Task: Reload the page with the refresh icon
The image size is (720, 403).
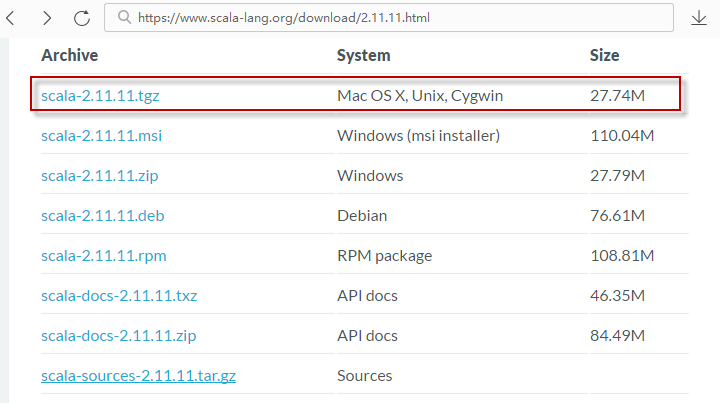Action: (x=82, y=18)
